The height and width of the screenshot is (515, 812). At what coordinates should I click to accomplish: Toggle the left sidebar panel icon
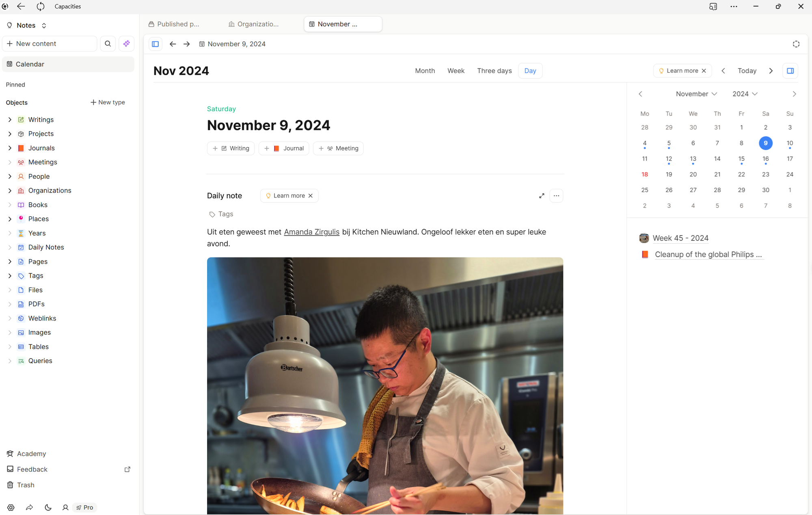pos(155,44)
